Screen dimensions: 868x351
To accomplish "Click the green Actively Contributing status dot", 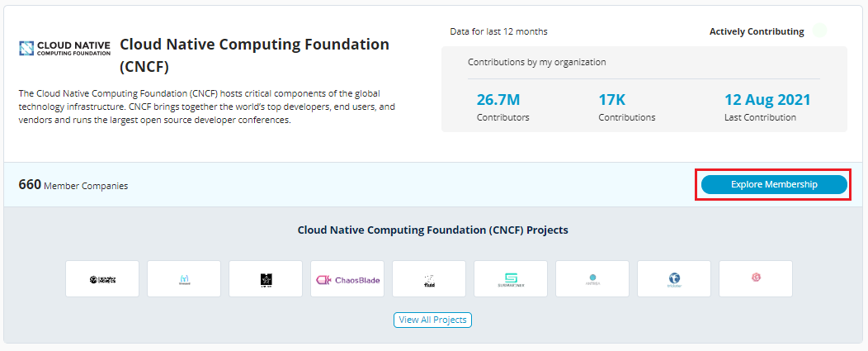I will pyautogui.click(x=819, y=31).
